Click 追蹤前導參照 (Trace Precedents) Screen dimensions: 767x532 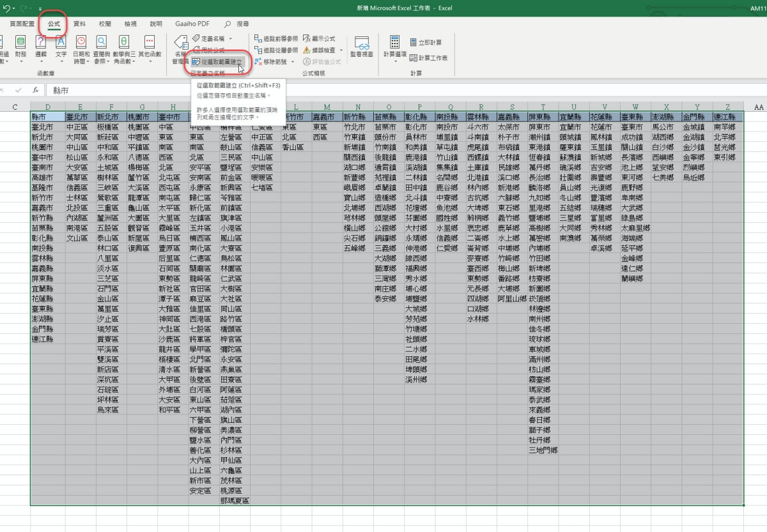[275, 38]
